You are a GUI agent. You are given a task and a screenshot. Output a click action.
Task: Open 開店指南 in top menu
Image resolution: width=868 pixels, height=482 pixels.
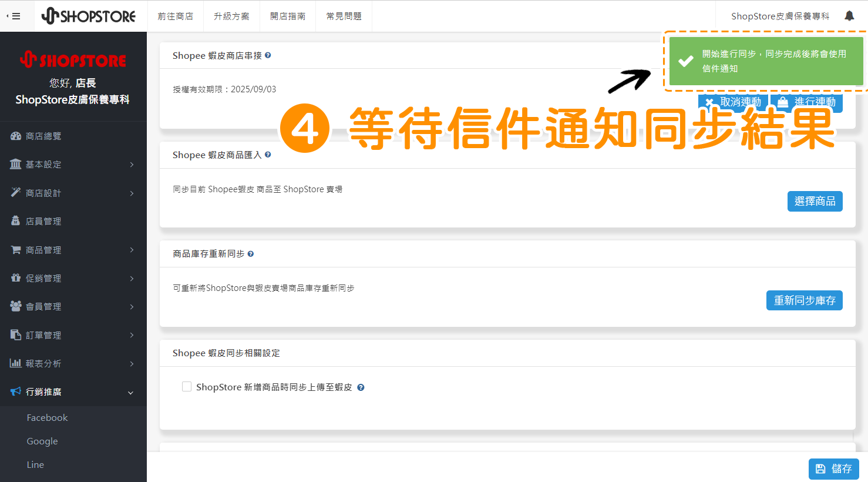(x=288, y=16)
